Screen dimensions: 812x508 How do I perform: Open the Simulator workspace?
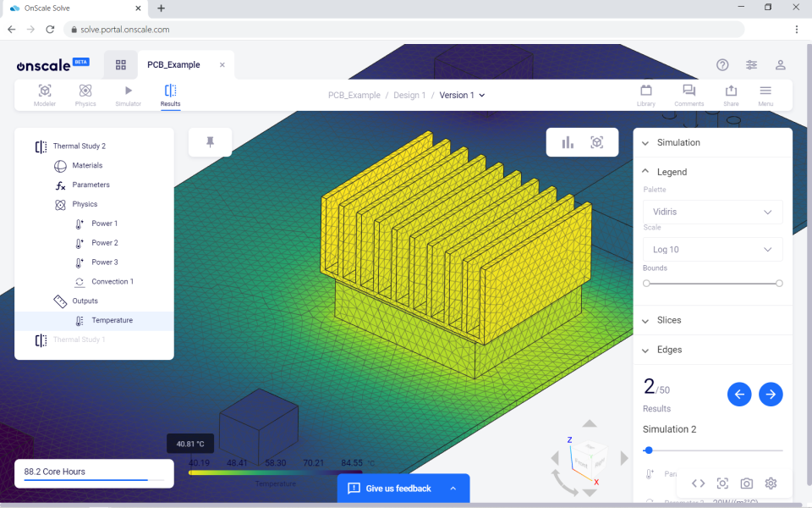[x=128, y=96]
